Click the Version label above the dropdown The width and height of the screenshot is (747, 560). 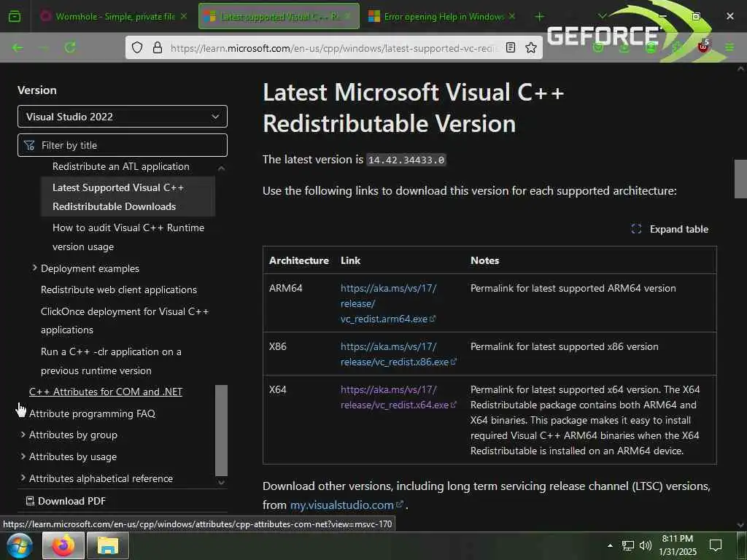36,90
